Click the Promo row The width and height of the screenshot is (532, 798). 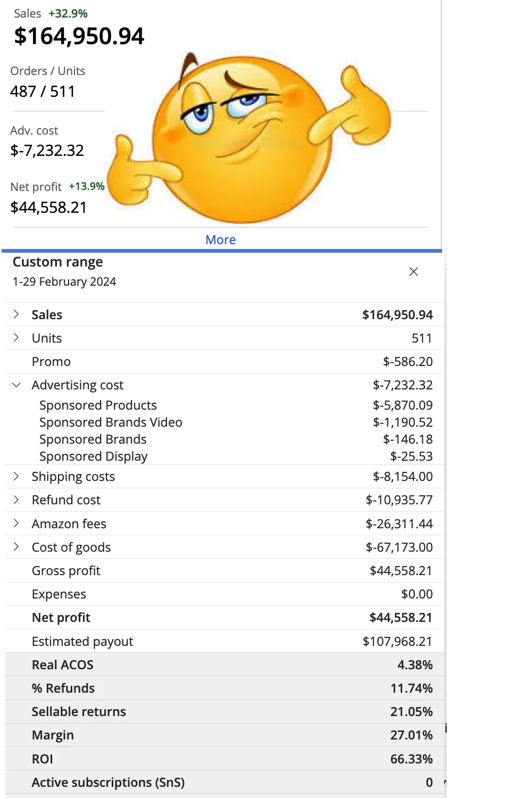point(51,362)
